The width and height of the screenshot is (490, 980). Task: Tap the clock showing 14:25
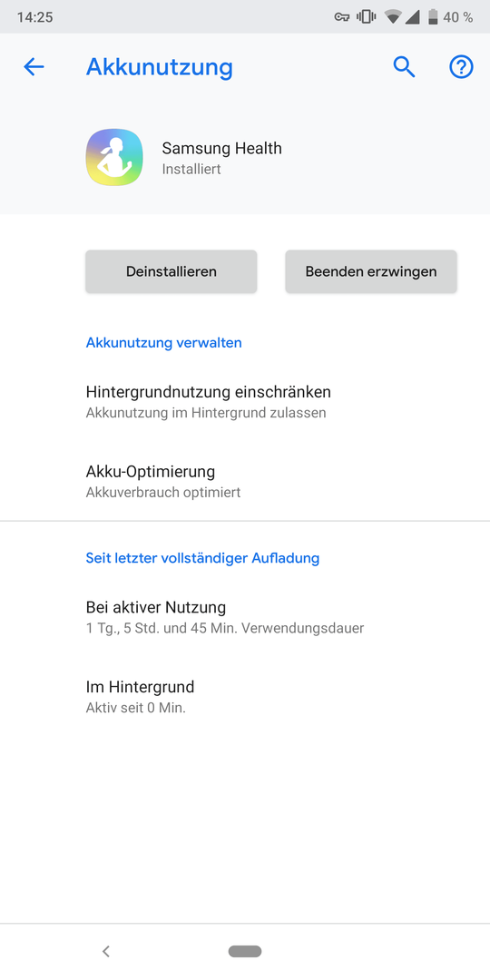[34, 17]
